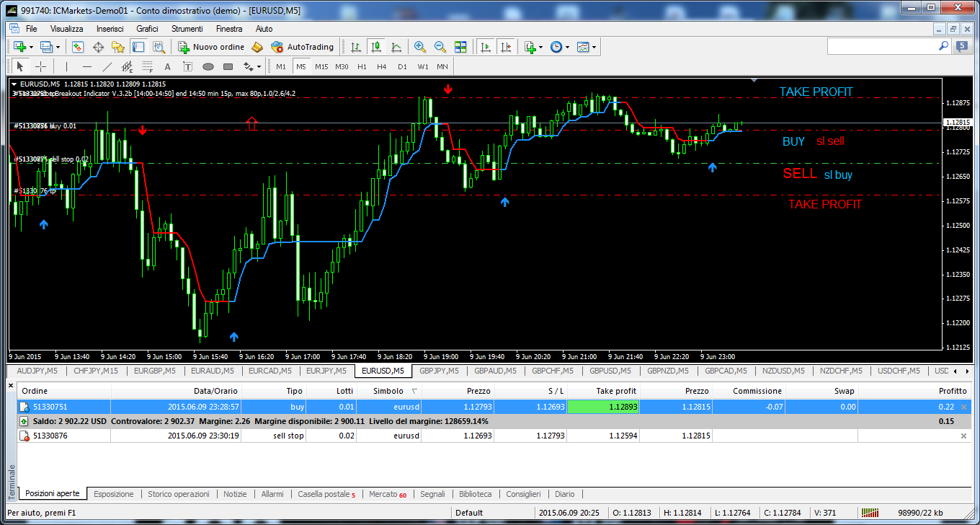Viewport: 980px width, 525px height.
Task: Select the horizontal line tool
Action: (x=87, y=66)
